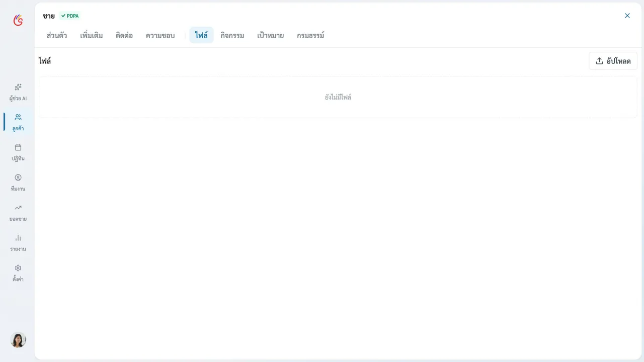Click the app logo in sidebar
This screenshot has height=362, width=644.
coord(18,20)
